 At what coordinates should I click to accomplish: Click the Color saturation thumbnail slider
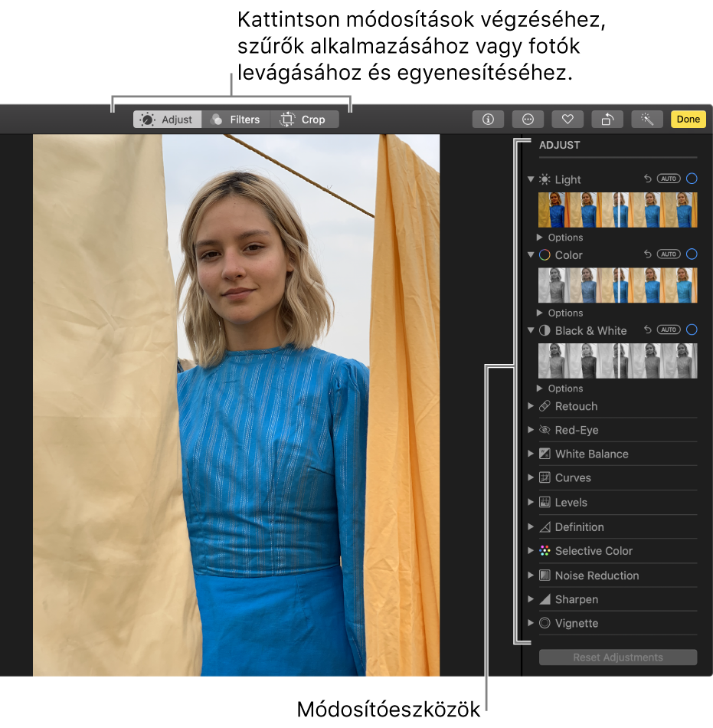click(x=617, y=285)
